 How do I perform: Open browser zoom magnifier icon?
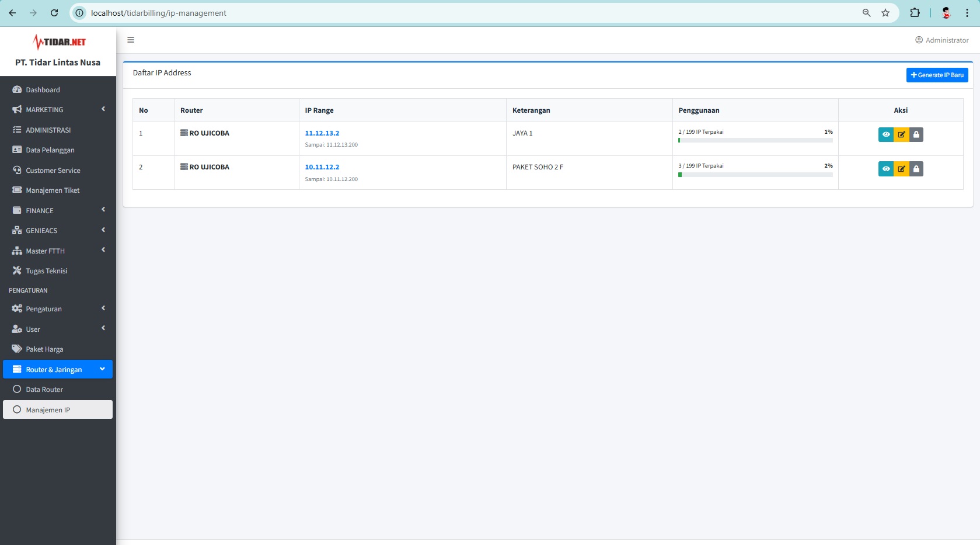(866, 13)
